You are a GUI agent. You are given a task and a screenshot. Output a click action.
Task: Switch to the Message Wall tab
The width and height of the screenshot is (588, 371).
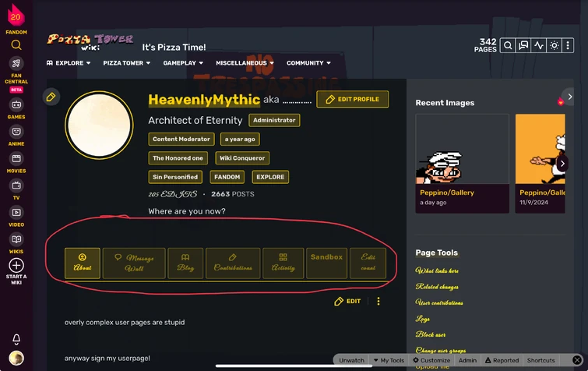point(134,263)
